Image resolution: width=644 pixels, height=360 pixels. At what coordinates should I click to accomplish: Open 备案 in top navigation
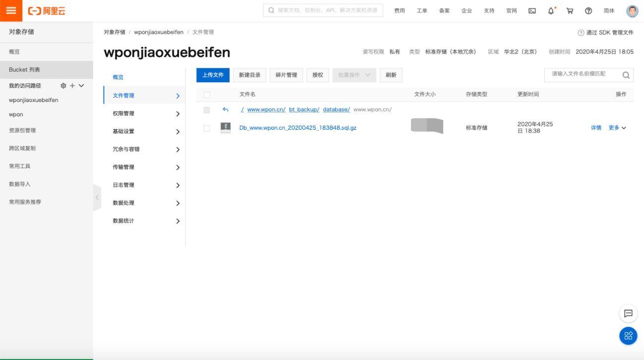coord(444,11)
